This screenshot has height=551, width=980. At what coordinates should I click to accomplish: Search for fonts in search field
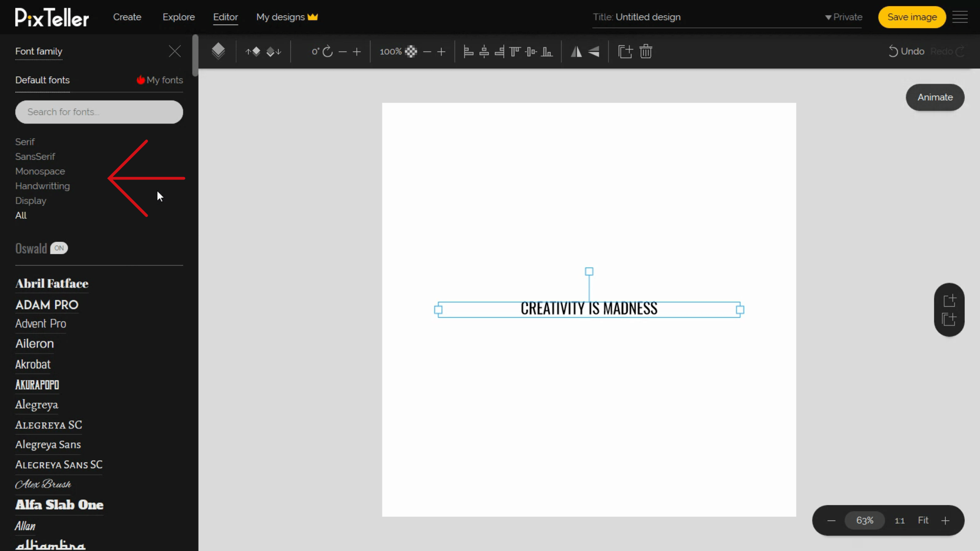click(99, 112)
